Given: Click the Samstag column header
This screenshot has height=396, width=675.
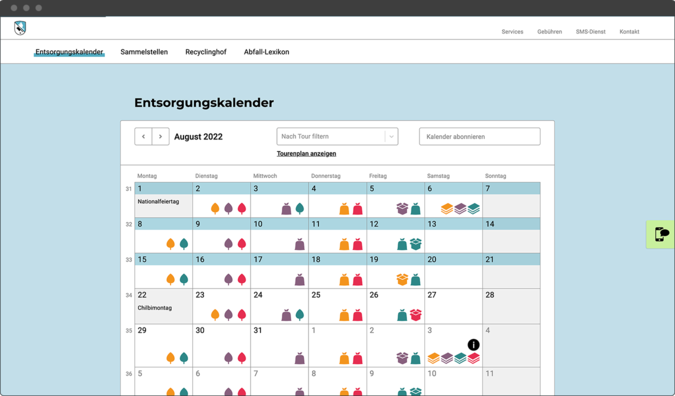Looking at the screenshot, I should pyautogui.click(x=438, y=176).
